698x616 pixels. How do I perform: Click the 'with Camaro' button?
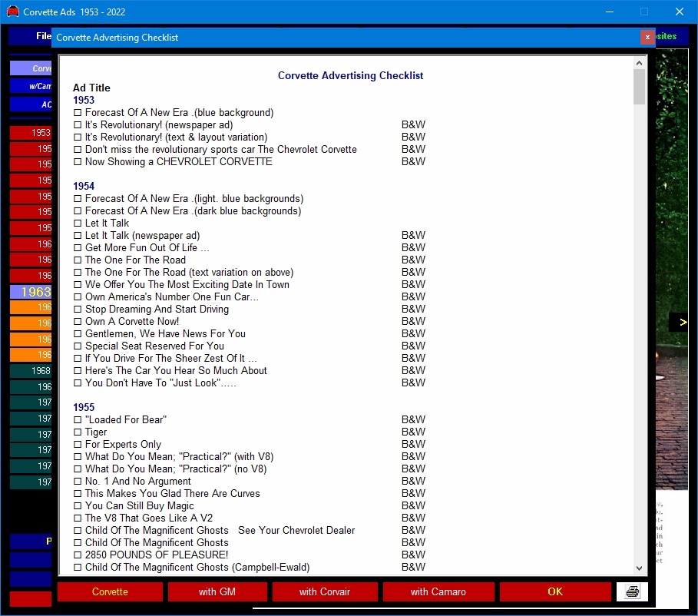pyautogui.click(x=438, y=591)
